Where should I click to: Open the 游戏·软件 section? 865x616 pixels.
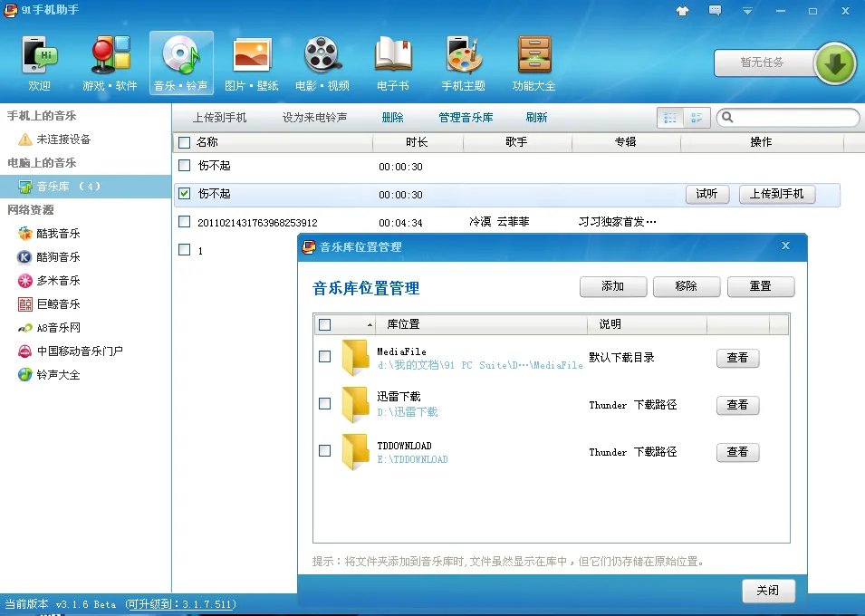109,62
